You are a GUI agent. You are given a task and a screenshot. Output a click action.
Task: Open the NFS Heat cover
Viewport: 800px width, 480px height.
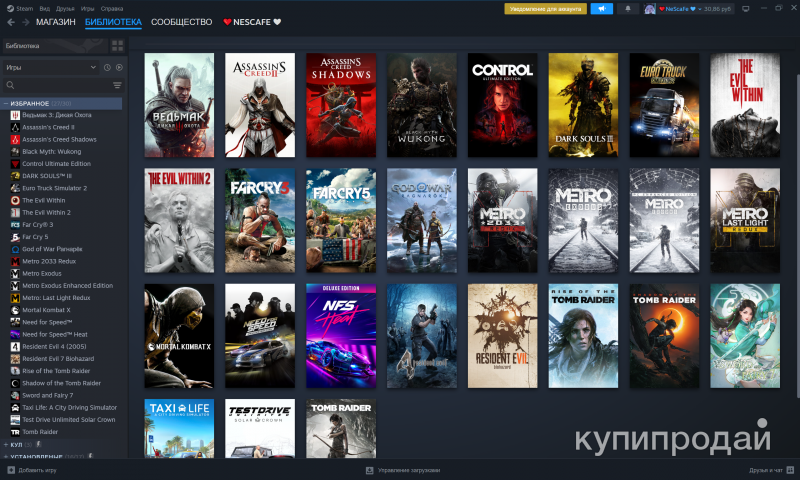coord(341,336)
